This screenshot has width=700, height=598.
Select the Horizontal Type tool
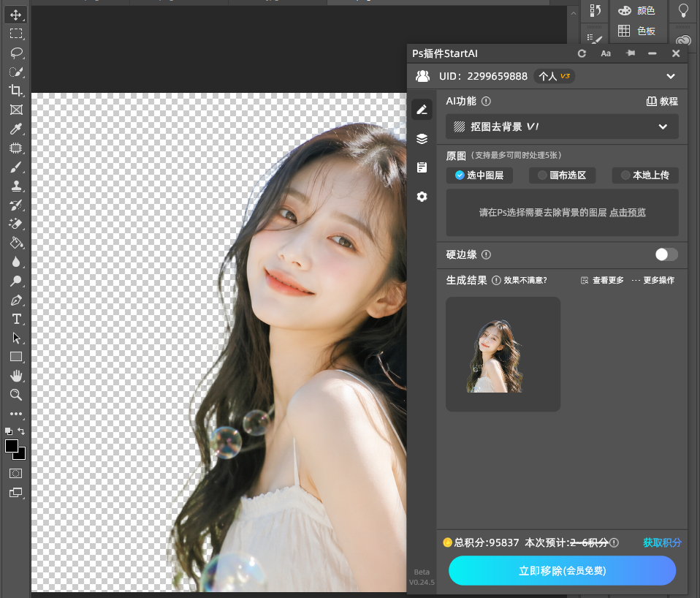coord(17,319)
